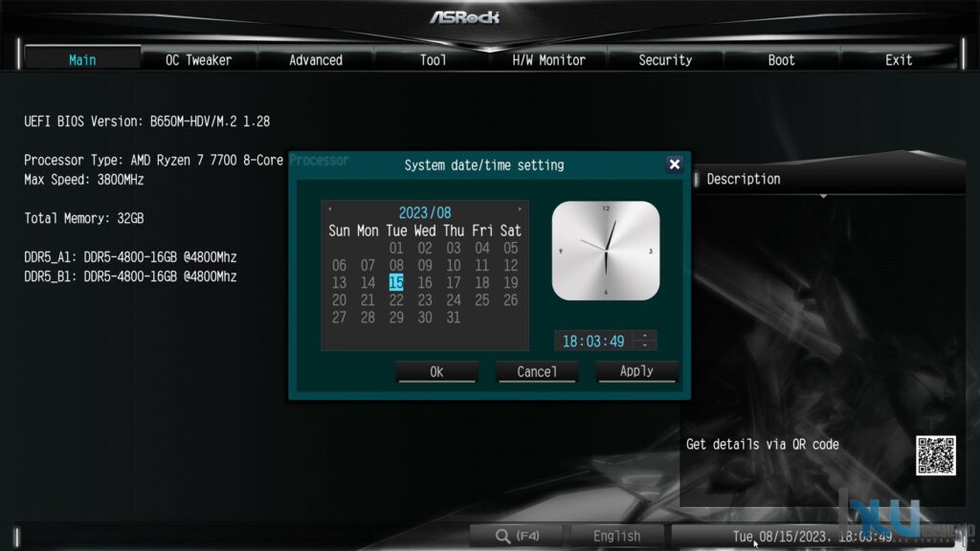Screen dimensions: 980x551
Task: Click the date/time display in status bar
Action: (813, 537)
